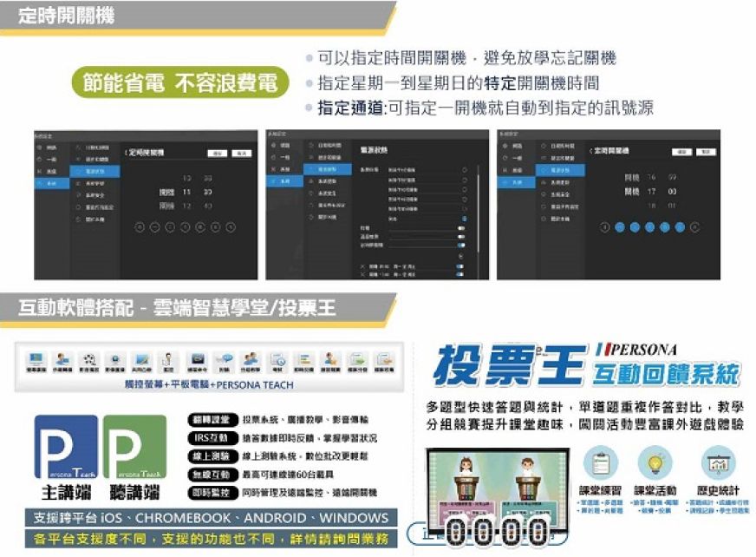Toggle third of three stacked switches in middle screenshot
The image size is (756, 557).
(461, 246)
